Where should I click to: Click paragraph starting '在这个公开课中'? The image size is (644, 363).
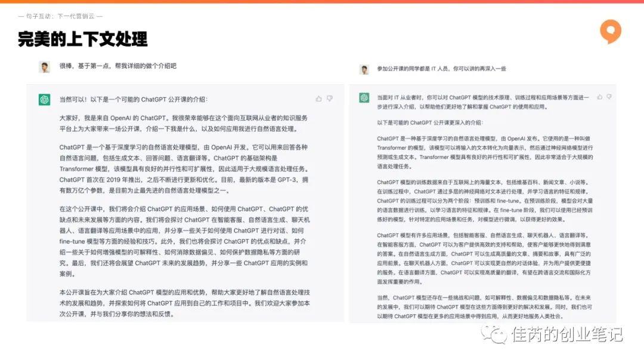(x=184, y=241)
